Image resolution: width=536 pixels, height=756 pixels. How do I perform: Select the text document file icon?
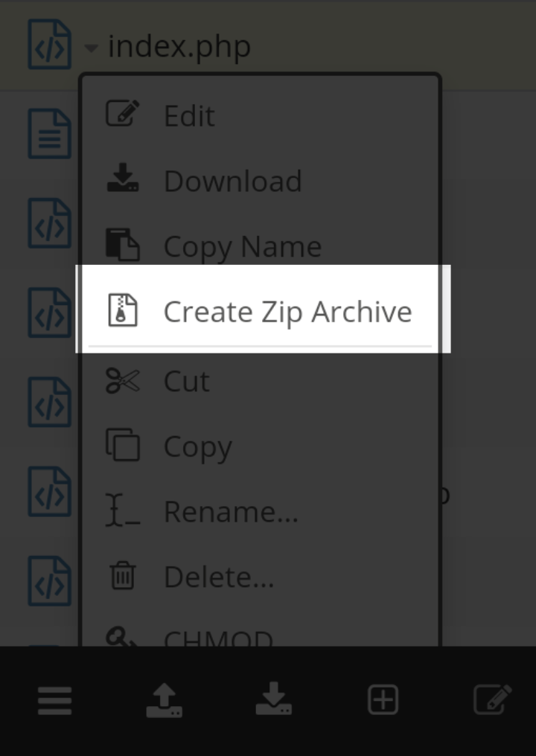(49, 135)
